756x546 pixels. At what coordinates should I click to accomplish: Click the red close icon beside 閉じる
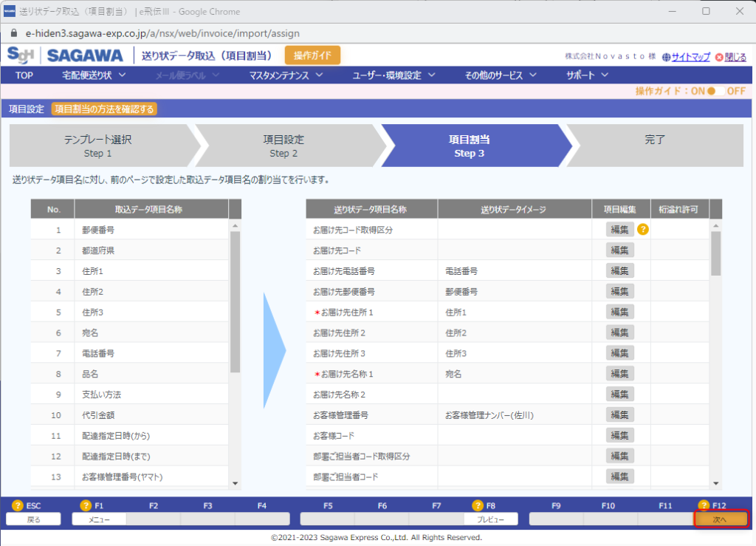click(718, 57)
